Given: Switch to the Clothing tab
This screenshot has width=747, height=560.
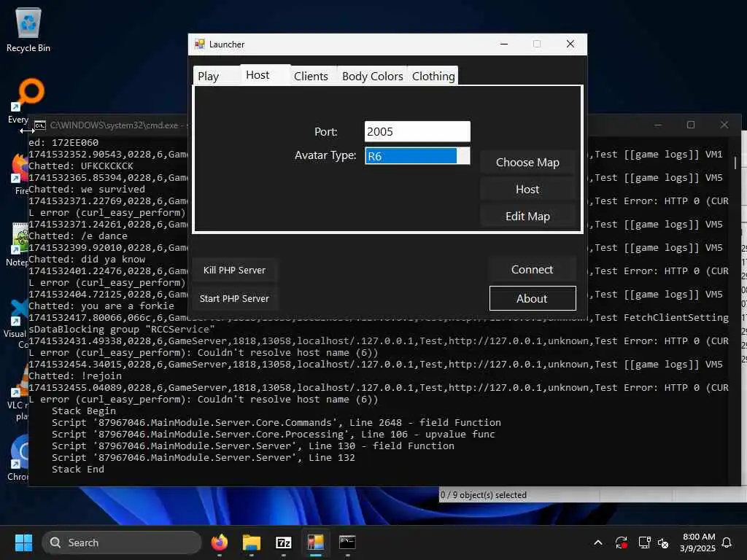Looking at the screenshot, I should point(433,76).
